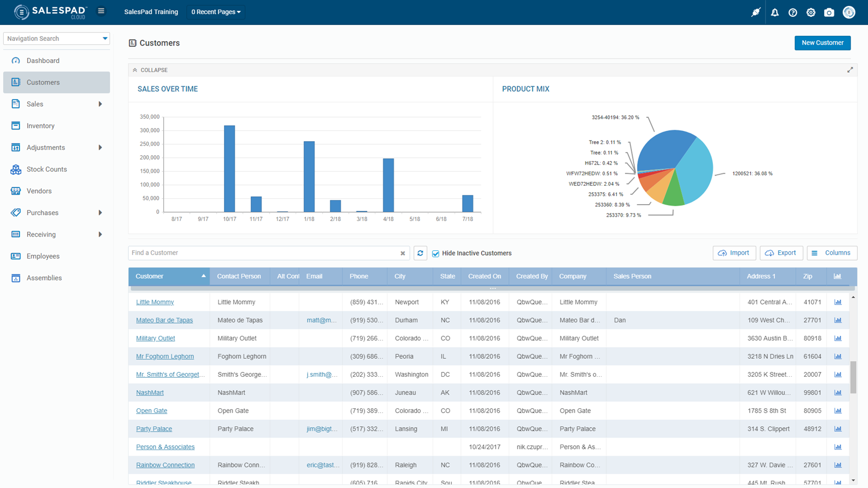Screen dimensions: 868x488
Task: Open the 0 Recent Pages dropdown
Action: 215,12
